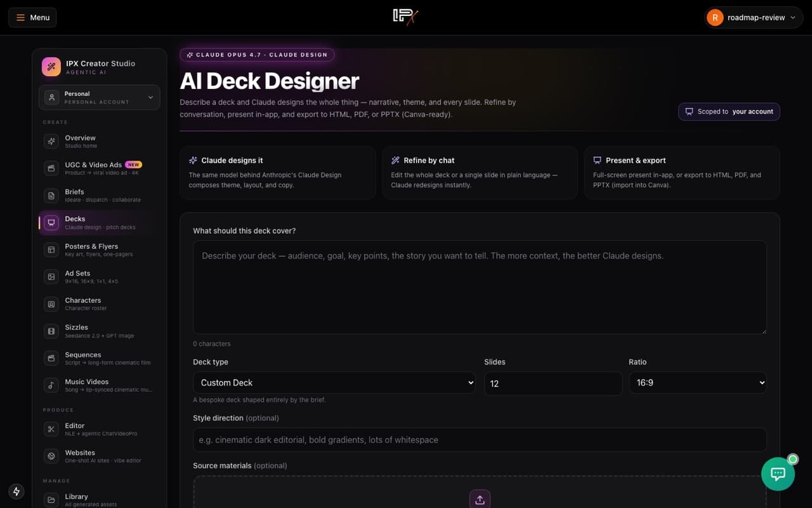Click the Claude designs it sparkle icon
Image resolution: width=812 pixels, height=508 pixels.
(x=193, y=161)
